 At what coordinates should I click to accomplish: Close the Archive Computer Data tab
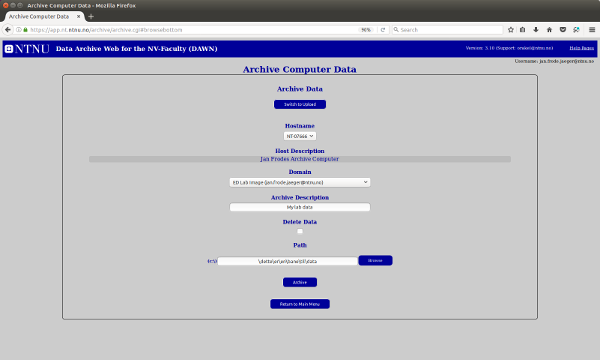point(78,16)
